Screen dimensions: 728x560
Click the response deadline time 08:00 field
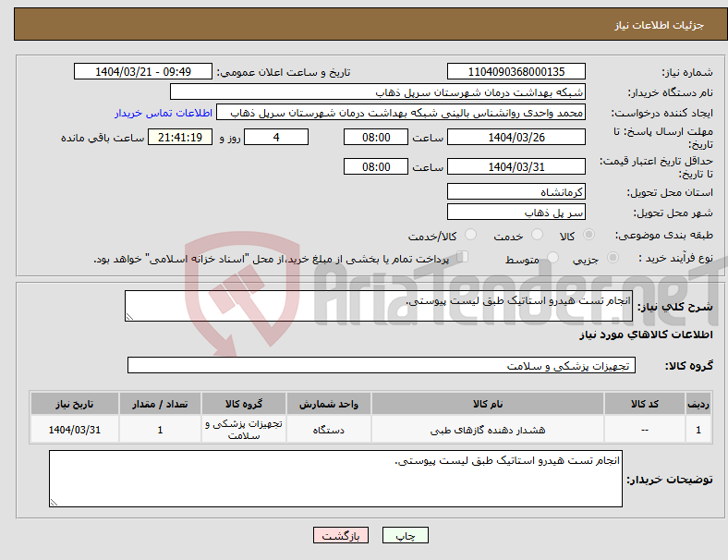pos(376,137)
